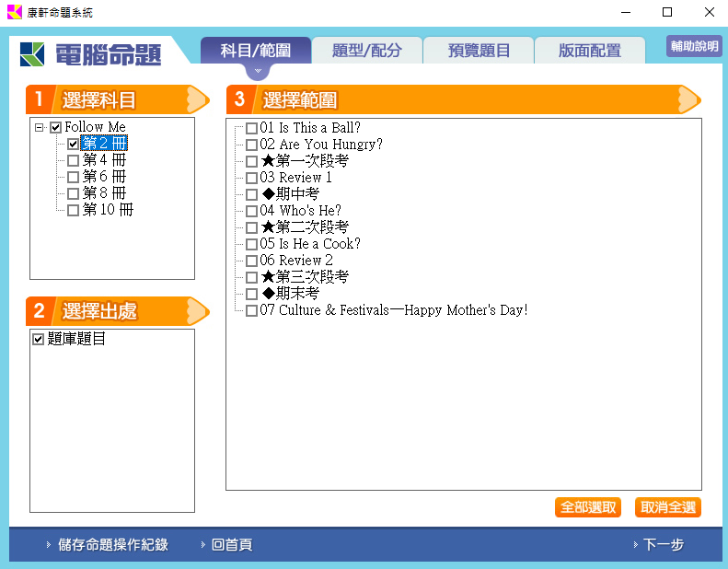Check the 03 Review 1 checkbox
The image size is (728, 569).
point(251,178)
